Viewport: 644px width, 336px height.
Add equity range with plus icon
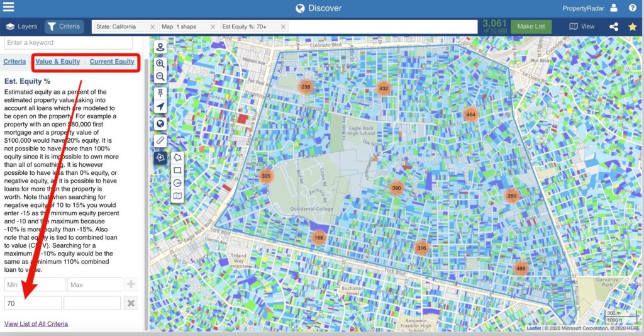[x=131, y=284]
